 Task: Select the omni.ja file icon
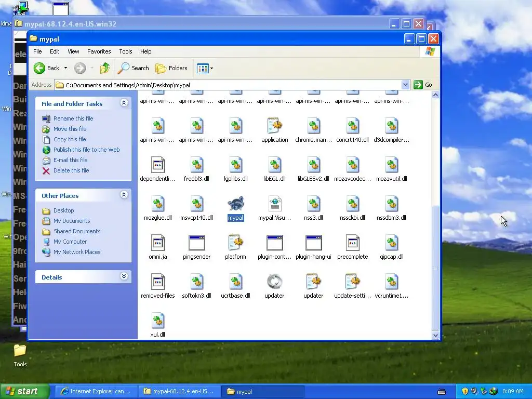point(158,243)
